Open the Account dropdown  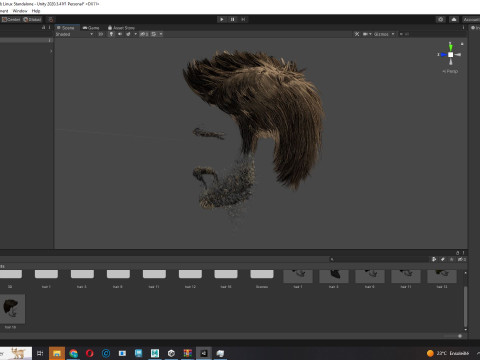pos(471,19)
